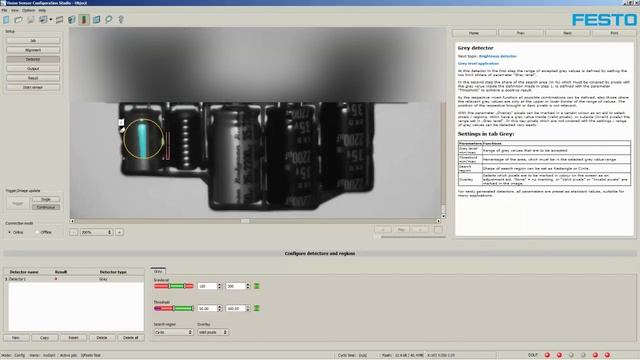Open the Search region dropdown showing Circle
Screen dimensions: 640x360
[173, 333]
